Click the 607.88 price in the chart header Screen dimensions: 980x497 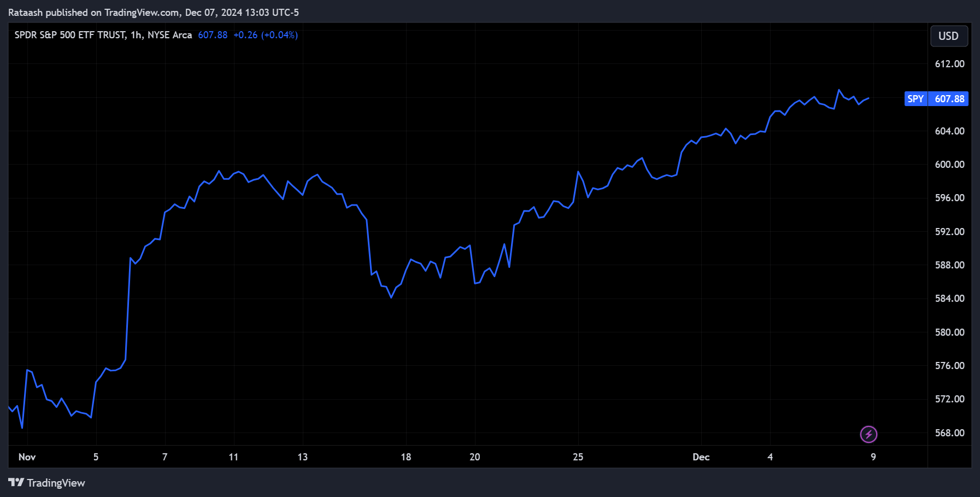pyautogui.click(x=213, y=35)
